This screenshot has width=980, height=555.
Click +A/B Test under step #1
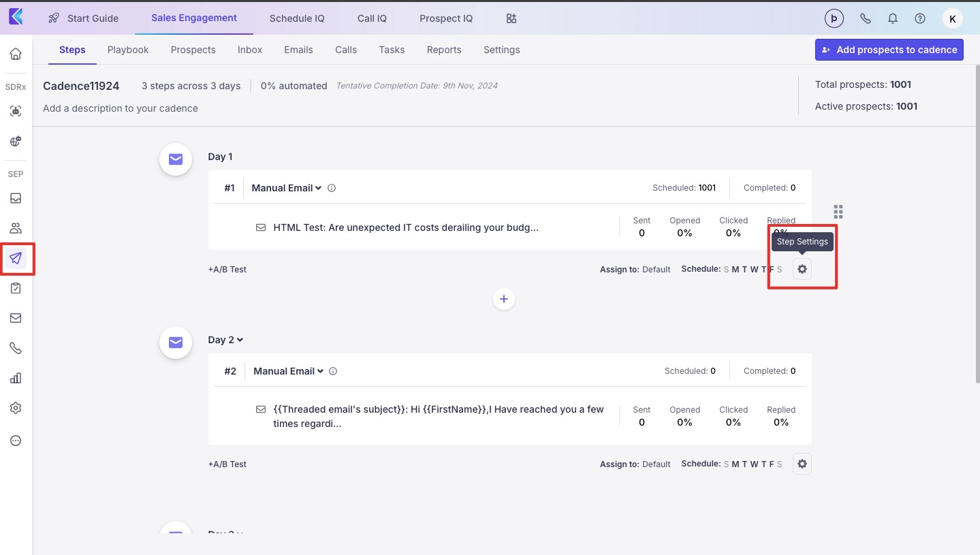[227, 270]
